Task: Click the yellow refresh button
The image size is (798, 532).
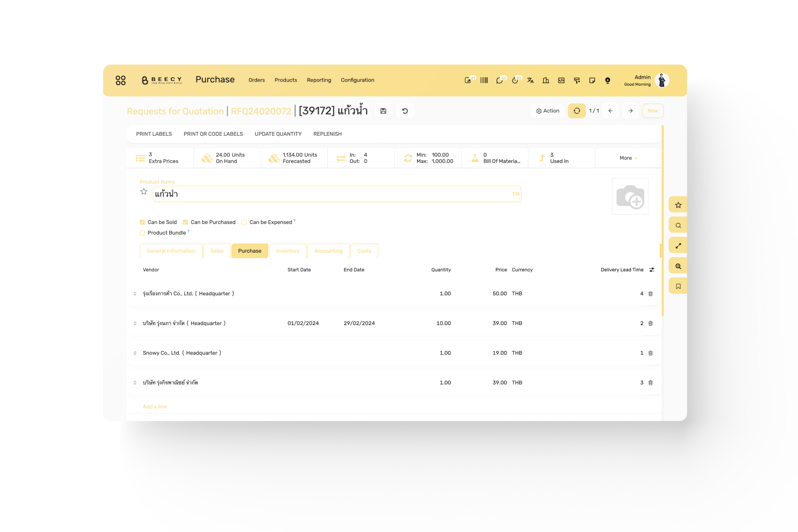Action: pos(577,111)
